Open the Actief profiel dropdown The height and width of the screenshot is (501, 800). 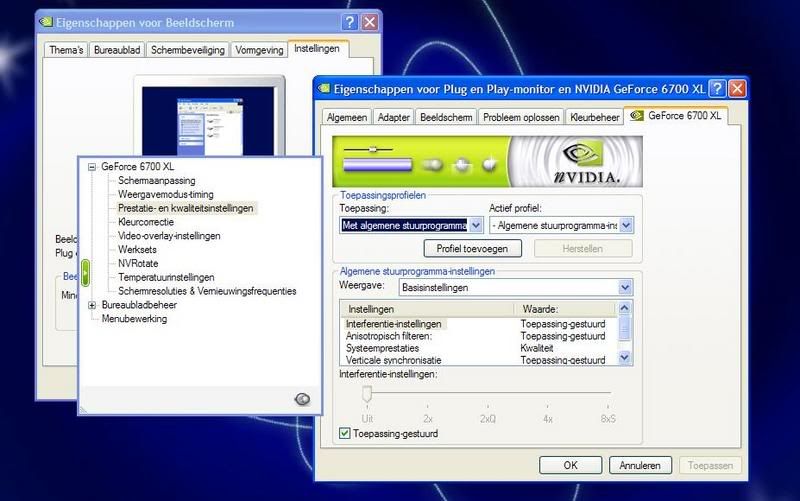click(x=626, y=225)
